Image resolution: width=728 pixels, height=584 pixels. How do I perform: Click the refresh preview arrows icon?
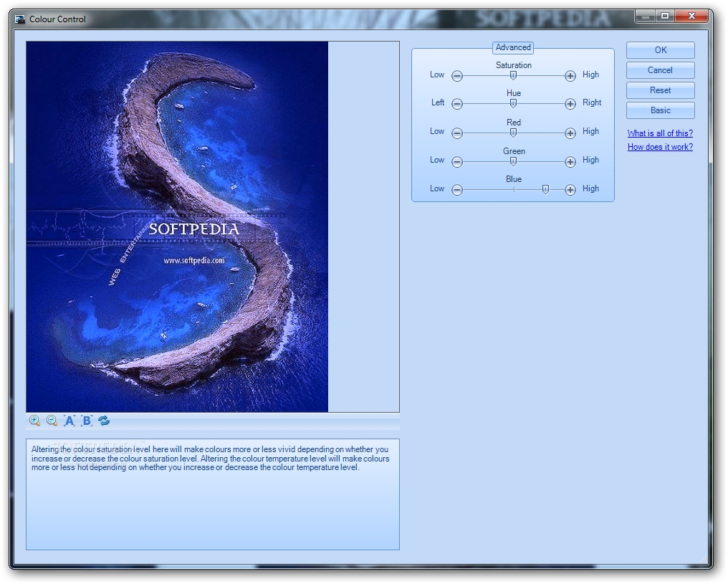(104, 421)
